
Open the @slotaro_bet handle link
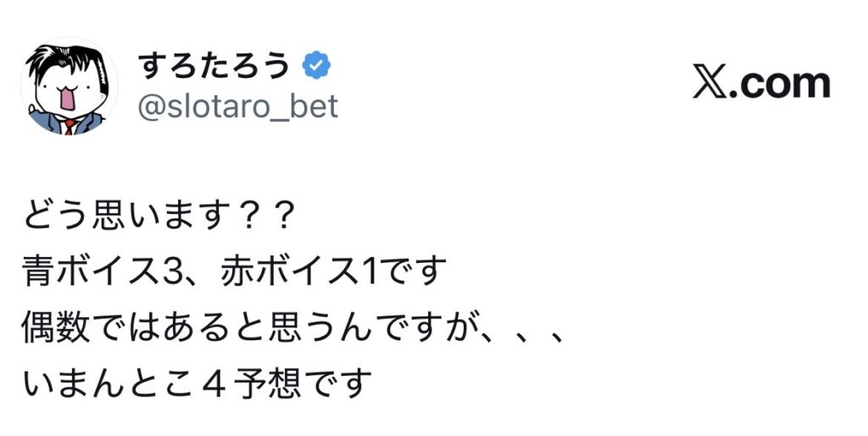237,107
